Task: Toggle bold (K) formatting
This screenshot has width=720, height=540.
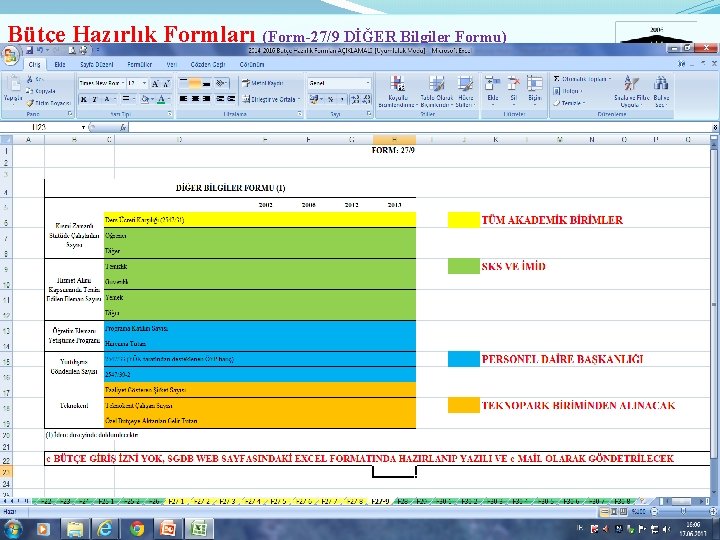Action: click(x=84, y=99)
